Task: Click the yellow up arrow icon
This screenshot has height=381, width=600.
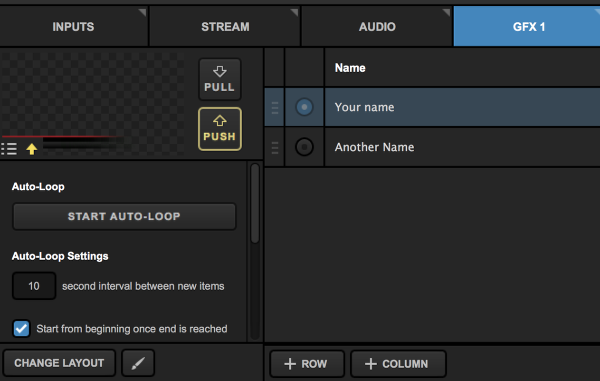Action: 32,148
